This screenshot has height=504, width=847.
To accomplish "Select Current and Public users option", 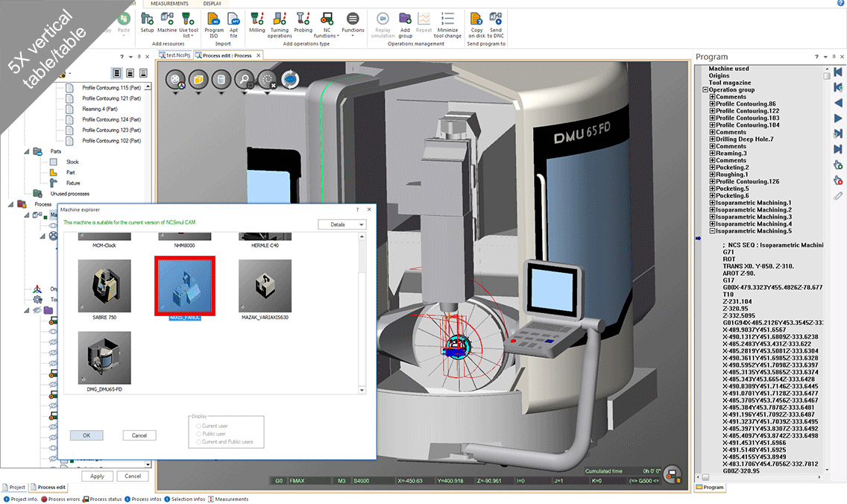I will point(198,442).
